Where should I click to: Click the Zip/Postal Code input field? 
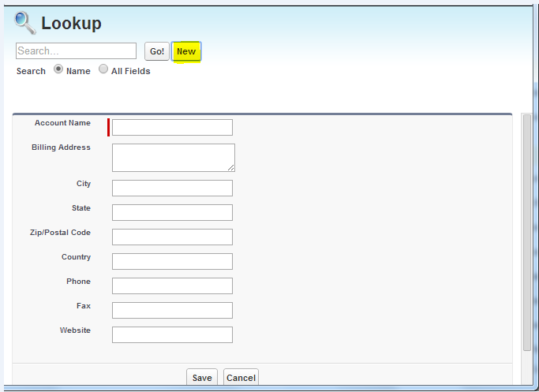[172, 237]
